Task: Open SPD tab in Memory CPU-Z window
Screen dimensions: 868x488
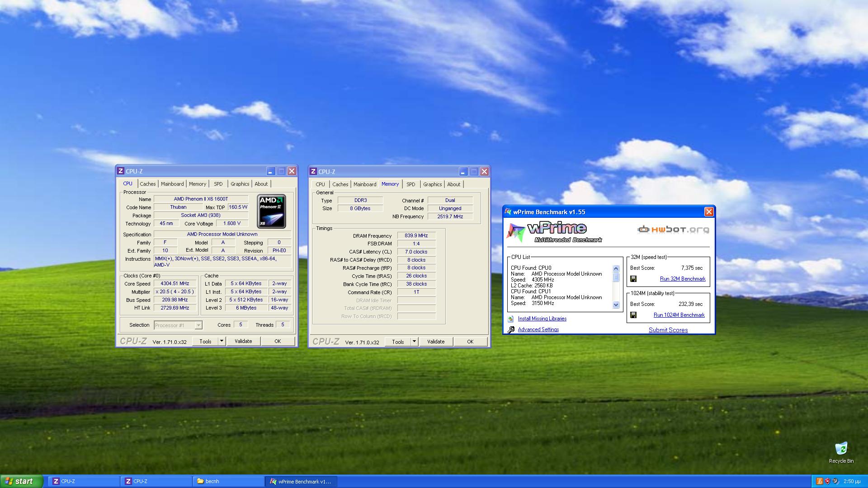Action: tap(411, 184)
